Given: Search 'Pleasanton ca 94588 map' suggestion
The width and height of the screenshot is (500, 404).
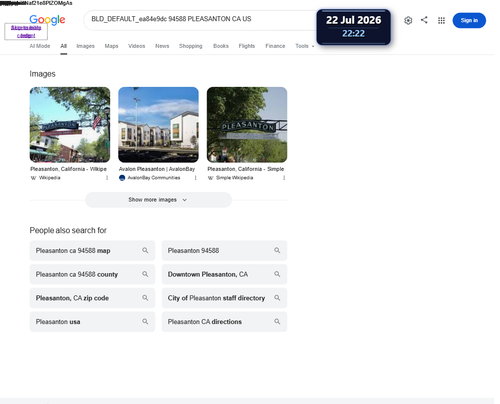Looking at the screenshot, I should point(92,251).
